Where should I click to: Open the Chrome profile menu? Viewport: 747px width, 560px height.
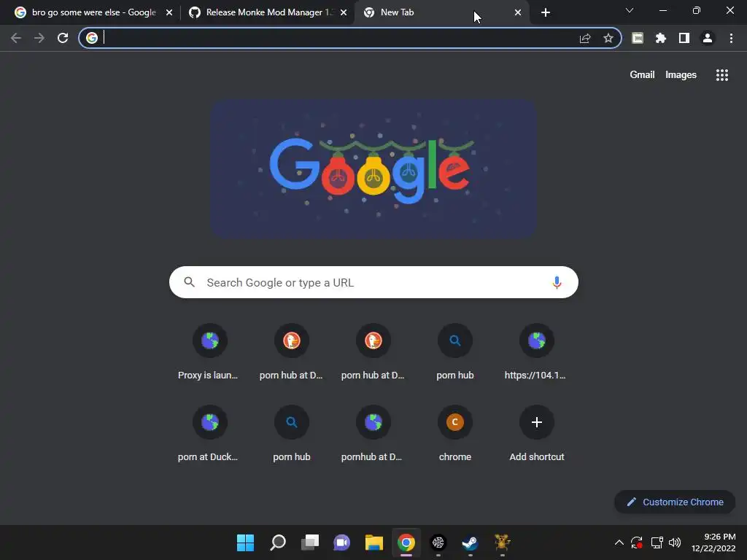click(x=708, y=38)
